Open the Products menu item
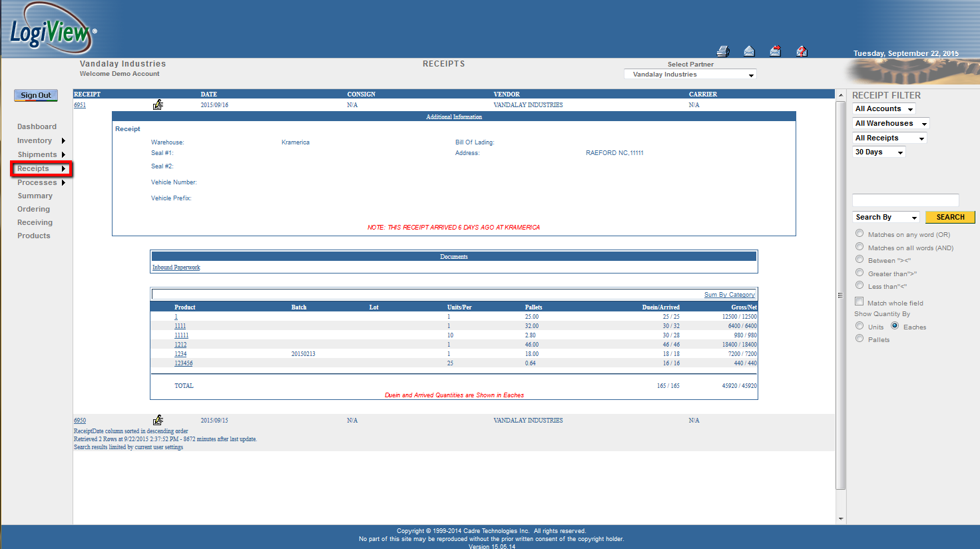980x549 pixels. [33, 236]
